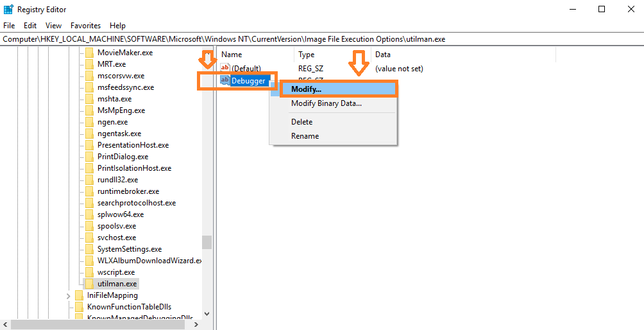The height and width of the screenshot is (330, 644).
Task: Click the msfeedssync.exe folder icon
Action: pos(89,87)
